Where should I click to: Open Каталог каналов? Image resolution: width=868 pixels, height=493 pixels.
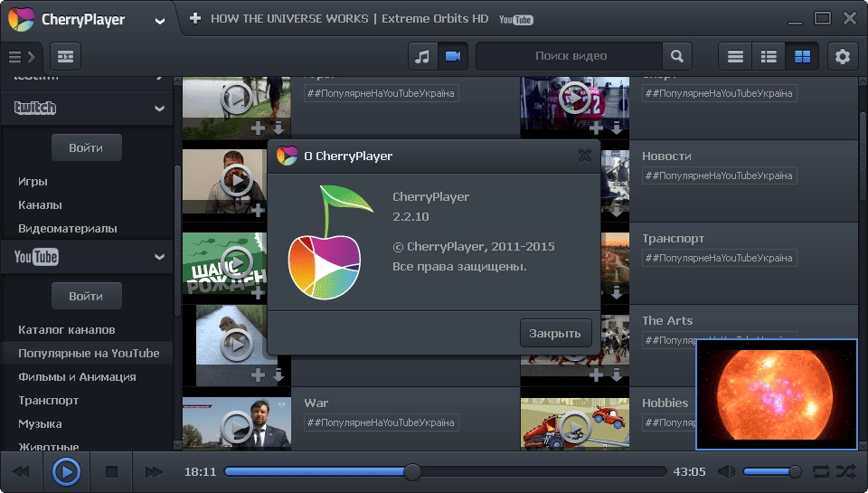pos(66,329)
